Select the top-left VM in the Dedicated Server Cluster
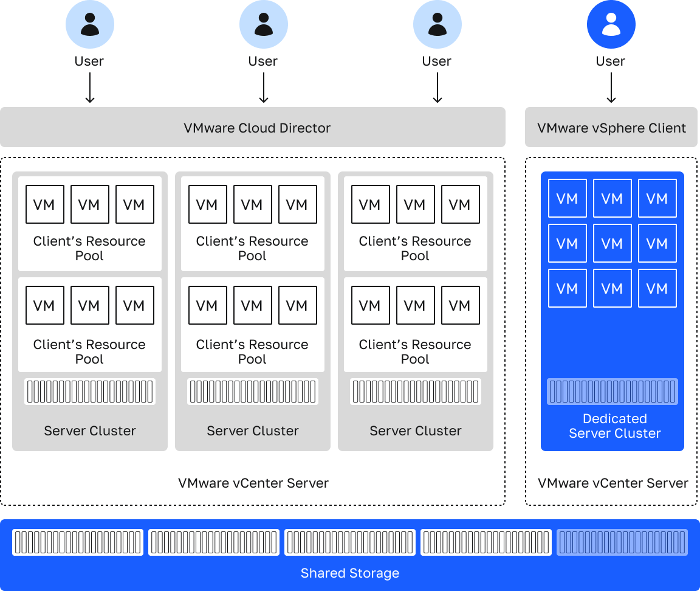The width and height of the screenshot is (700, 591). click(567, 198)
